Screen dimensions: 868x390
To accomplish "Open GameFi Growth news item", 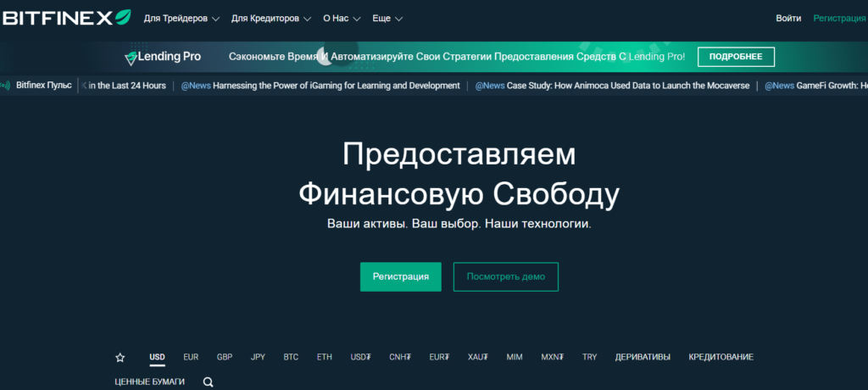I will coord(816,86).
